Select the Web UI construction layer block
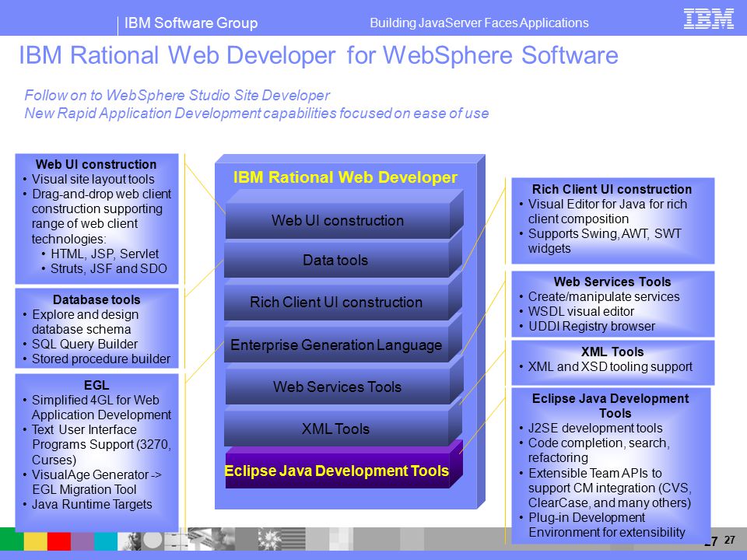The height and width of the screenshot is (560, 747). point(344,215)
